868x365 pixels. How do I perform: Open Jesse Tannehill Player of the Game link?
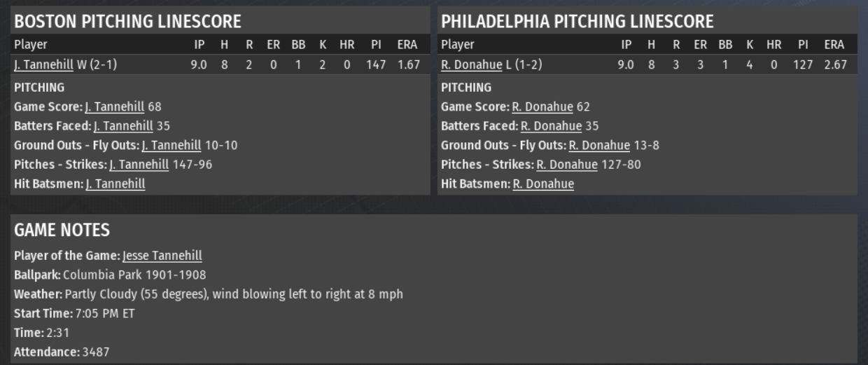[x=162, y=256]
